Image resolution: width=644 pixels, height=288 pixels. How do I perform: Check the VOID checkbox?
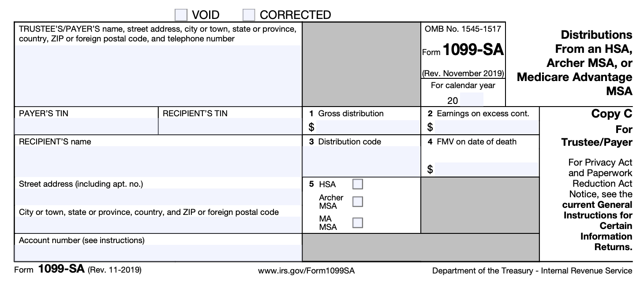coord(181,15)
